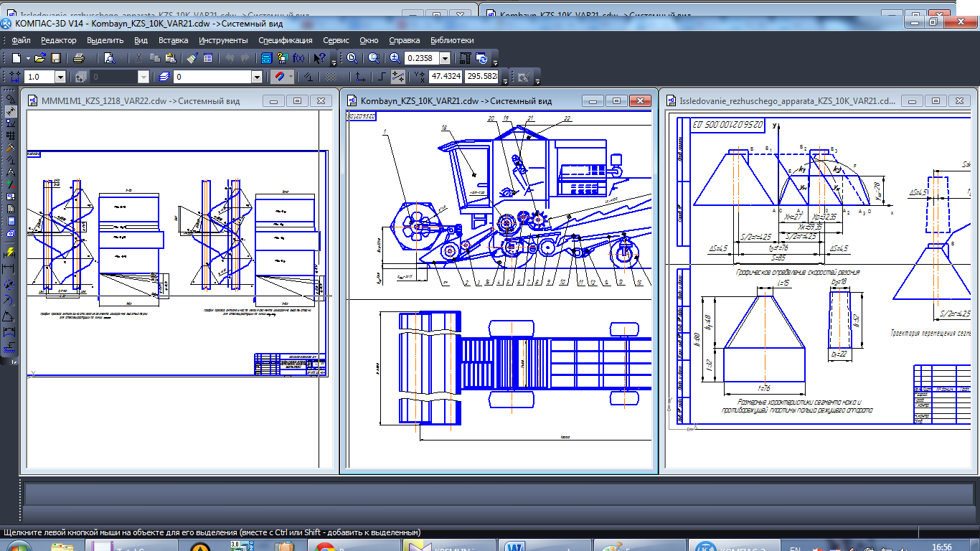Print the current drawing
The height and width of the screenshot is (551, 980).
[x=79, y=58]
